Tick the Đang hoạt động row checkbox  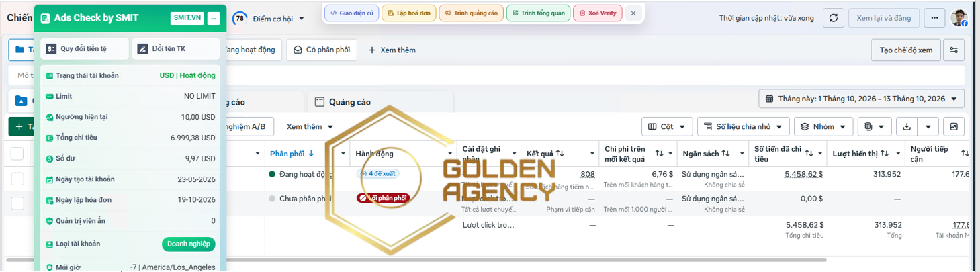click(x=17, y=179)
